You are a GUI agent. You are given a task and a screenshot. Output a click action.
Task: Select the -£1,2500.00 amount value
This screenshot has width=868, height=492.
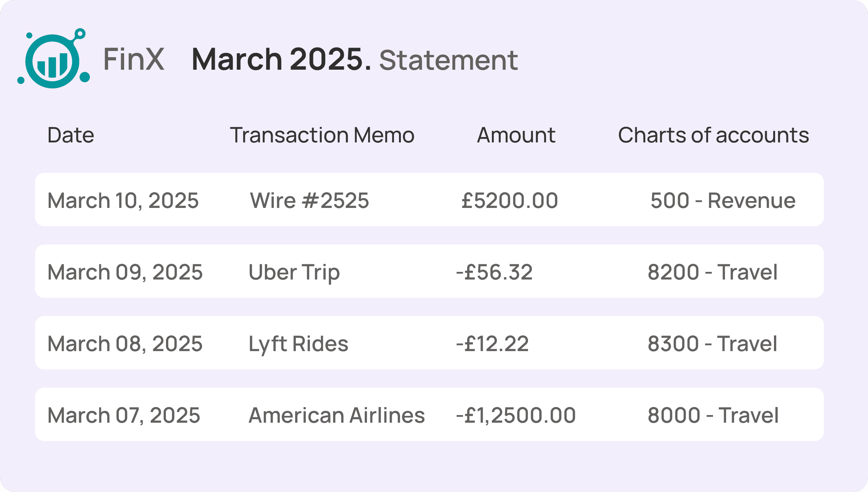516,415
